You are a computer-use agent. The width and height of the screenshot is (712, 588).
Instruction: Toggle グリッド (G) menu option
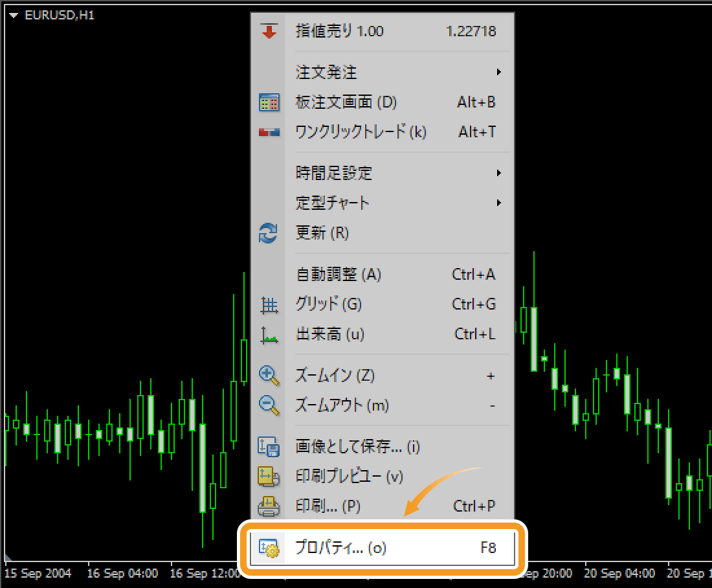pyautogui.click(x=383, y=304)
